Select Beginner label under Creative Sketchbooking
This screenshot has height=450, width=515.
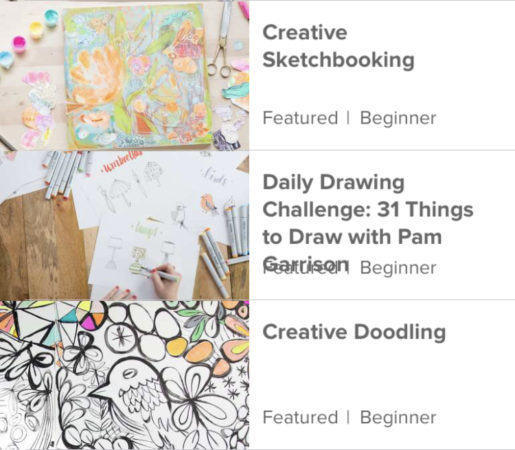[398, 118]
